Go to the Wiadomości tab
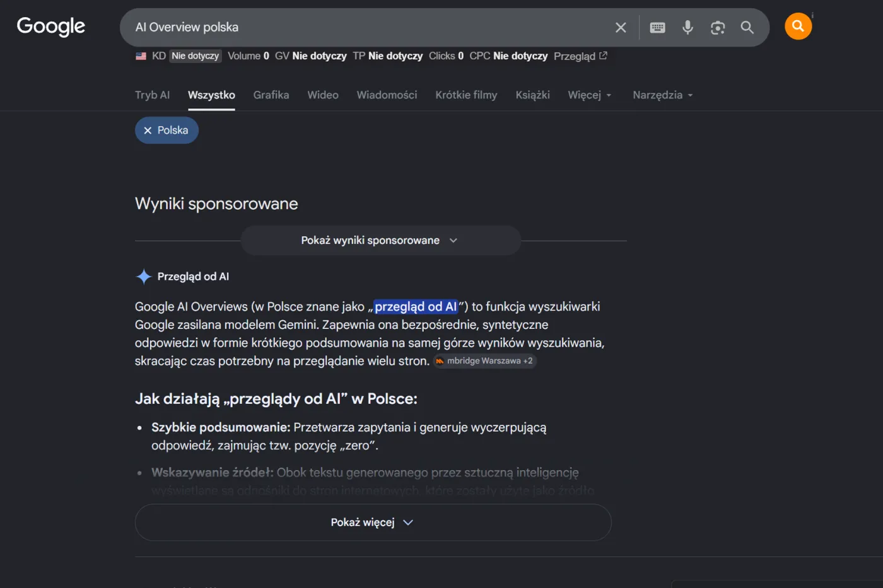Screen dimensions: 883x588 tap(387, 95)
